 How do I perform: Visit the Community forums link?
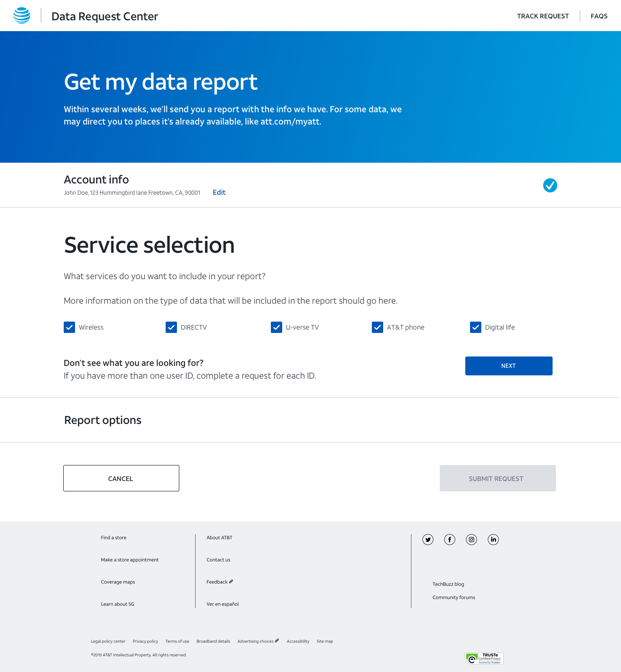click(454, 597)
